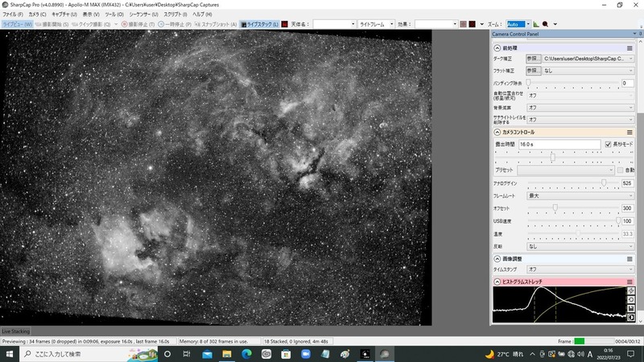Screen dimensions: 644x362
Task: Toggle the ライブスタック button in the toolbar
Action: click(259, 24)
